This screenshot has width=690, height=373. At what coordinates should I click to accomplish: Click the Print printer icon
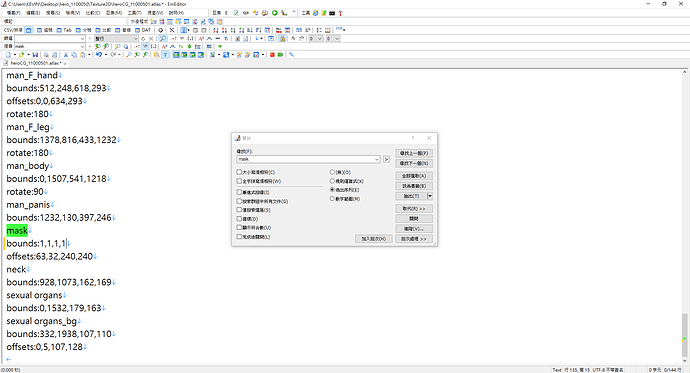(46, 55)
